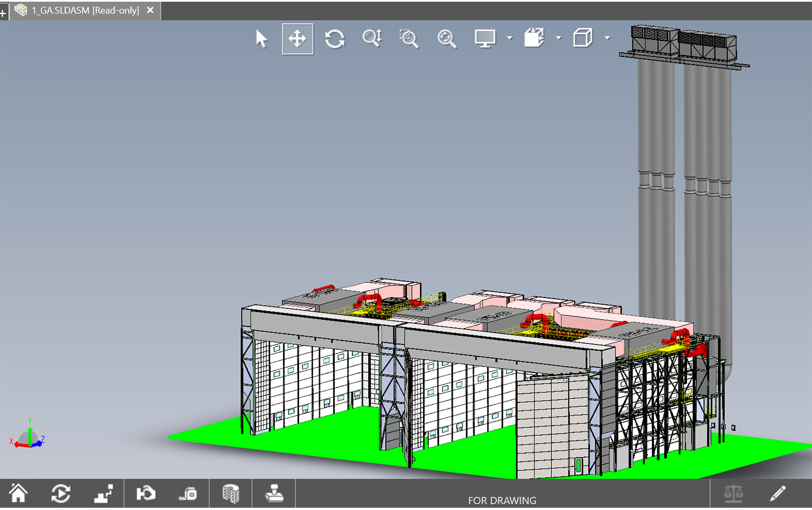Close the 1_GA.SLDASM tab

(x=150, y=10)
